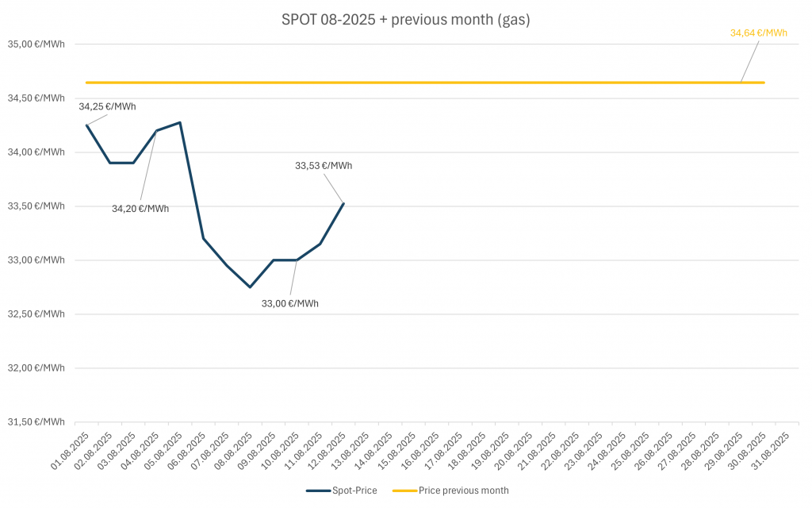Click the spot-price line's last data point
Viewport: 812px width, 508px height.
(343, 204)
